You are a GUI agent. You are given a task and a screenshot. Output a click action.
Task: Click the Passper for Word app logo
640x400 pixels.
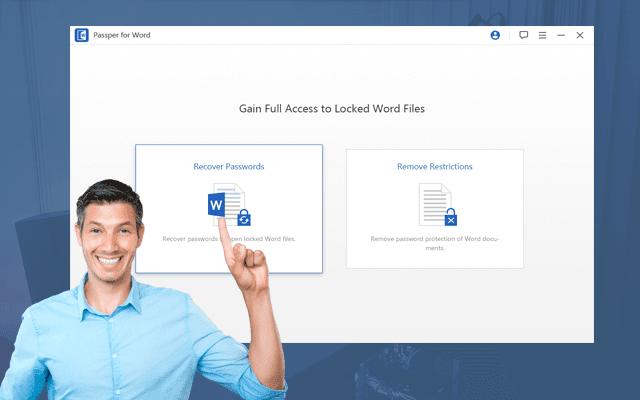[82, 35]
